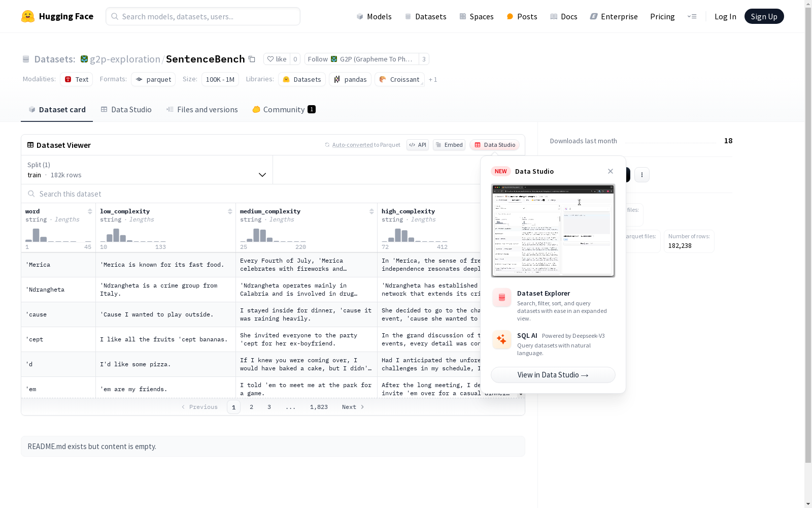This screenshot has width=812, height=508.
Task: Open the three-dot options menu
Action: pyautogui.click(x=642, y=175)
